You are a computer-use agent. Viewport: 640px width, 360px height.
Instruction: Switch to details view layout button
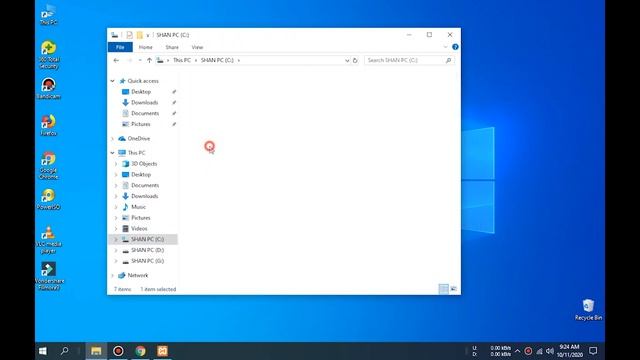(444, 289)
